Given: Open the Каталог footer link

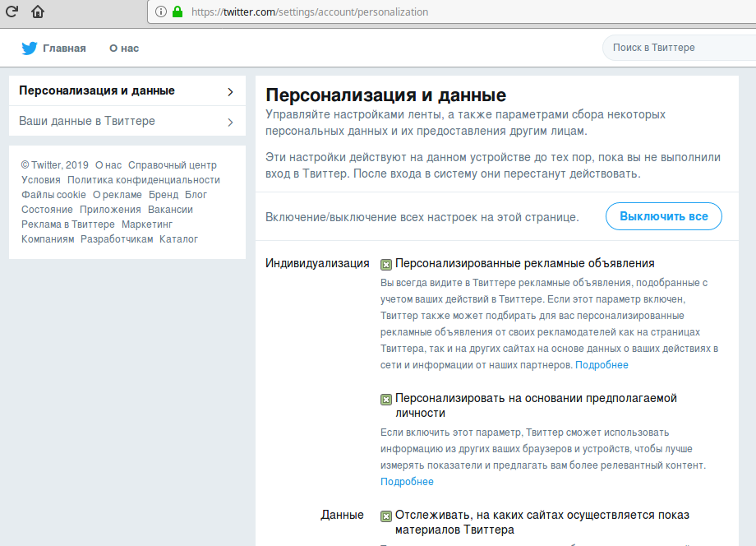Looking at the screenshot, I should coord(179,239).
